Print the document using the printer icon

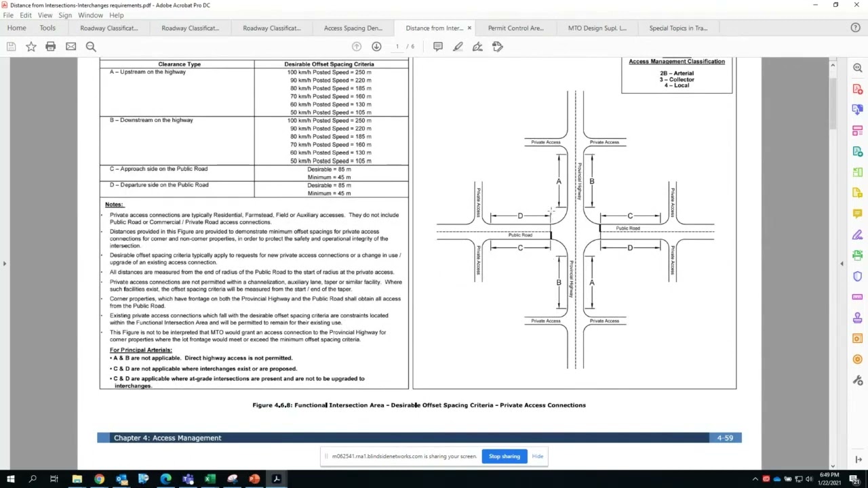tap(51, 47)
